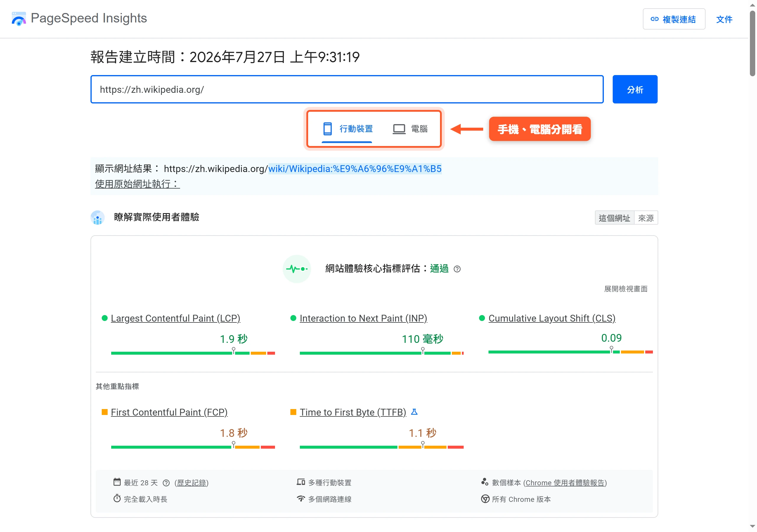Click green dot indicator next to CLS
757x532 pixels.
click(482, 318)
